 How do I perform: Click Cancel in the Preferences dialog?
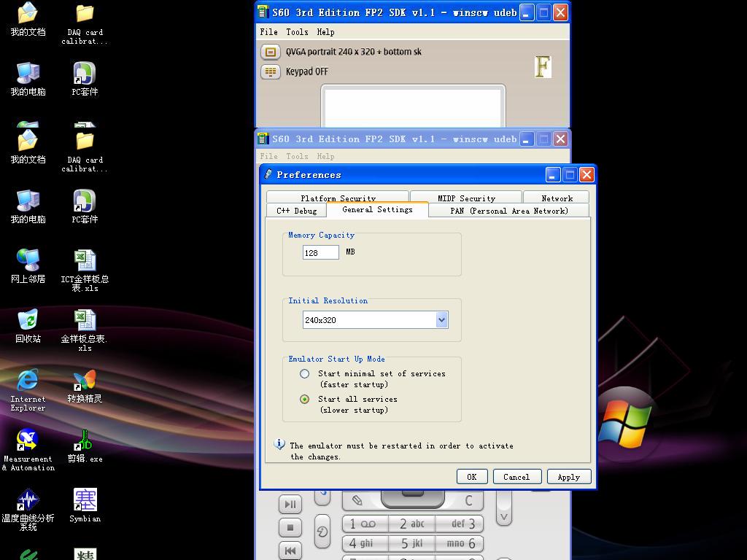516,477
